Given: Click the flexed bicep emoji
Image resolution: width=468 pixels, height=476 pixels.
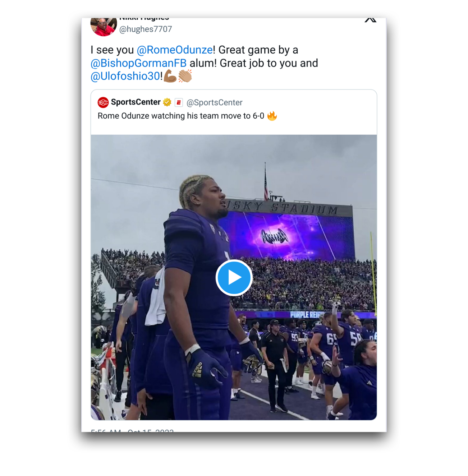Looking at the screenshot, I should click(170, 76).
